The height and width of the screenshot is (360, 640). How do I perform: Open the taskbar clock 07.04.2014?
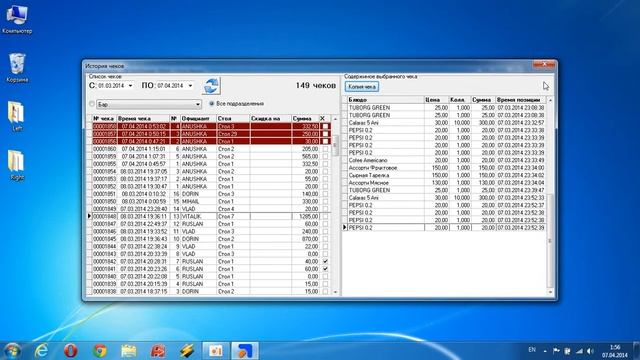pyautogui.click(x=614, y=351)
